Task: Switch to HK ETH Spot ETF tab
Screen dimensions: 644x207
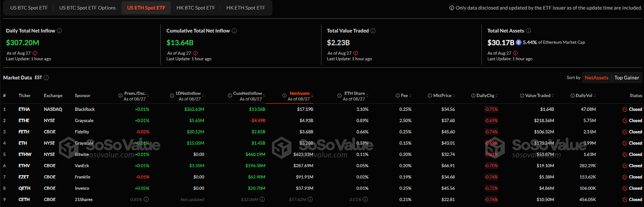Action: [x=246, y=8]
